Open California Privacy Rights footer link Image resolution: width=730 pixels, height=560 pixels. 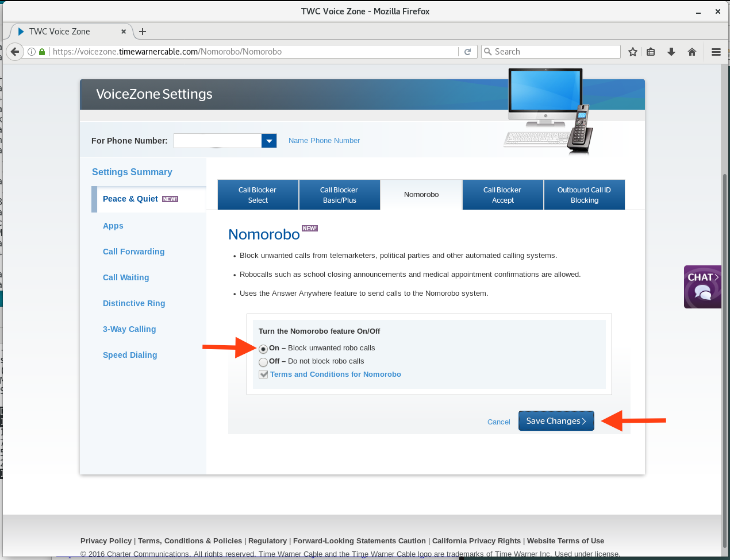[x=477, y=541]
